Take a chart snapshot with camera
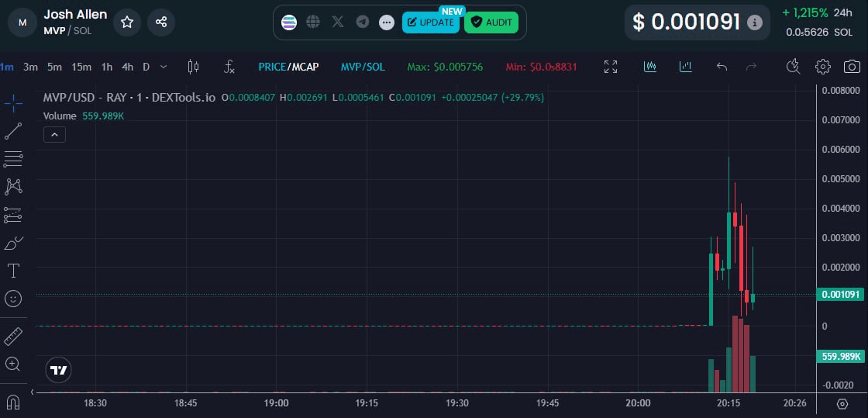This screenshot has height=418, width=868. click(852, 67)
